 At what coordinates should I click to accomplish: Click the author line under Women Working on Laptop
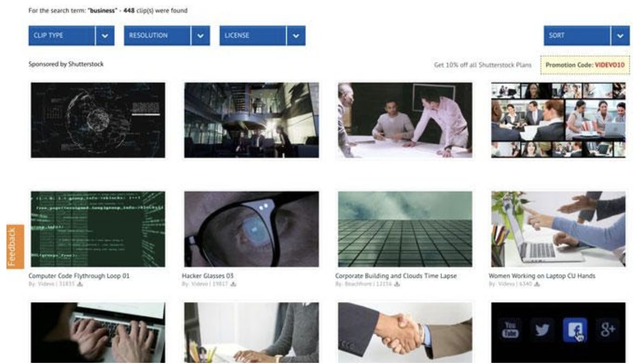(510, 284)
